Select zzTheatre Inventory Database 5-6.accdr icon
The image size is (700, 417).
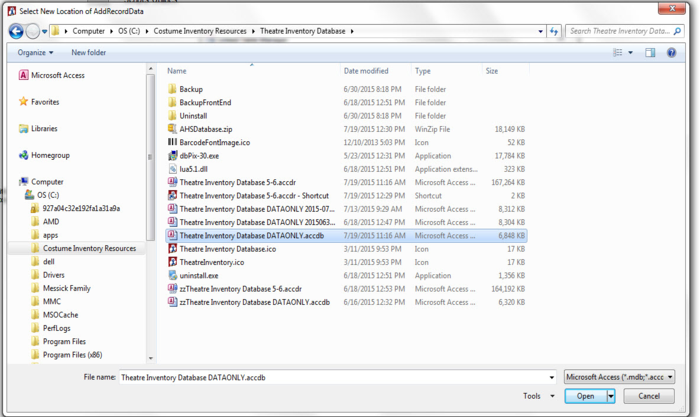[172, 288]
